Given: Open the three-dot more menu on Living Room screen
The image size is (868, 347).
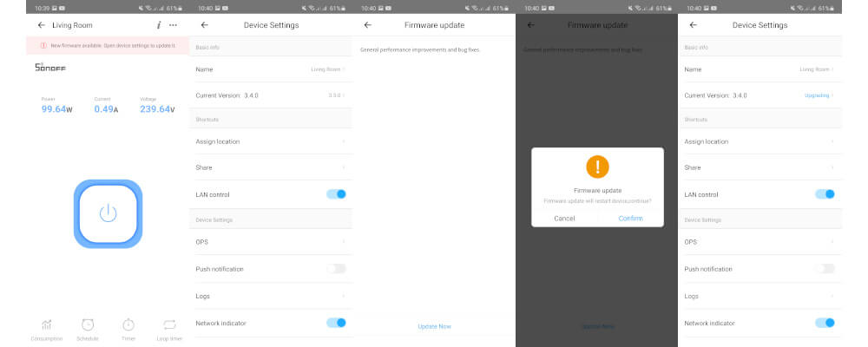Looking at the screenshot, I should [x=173, y=25].
